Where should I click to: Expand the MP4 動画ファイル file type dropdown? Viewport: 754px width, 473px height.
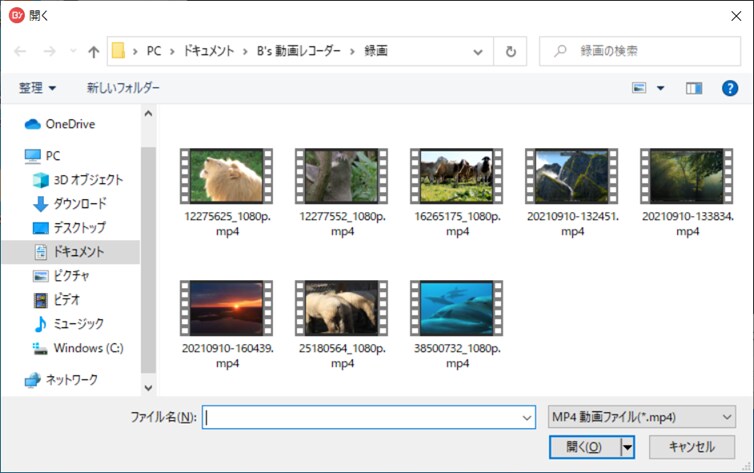[642, 417]
